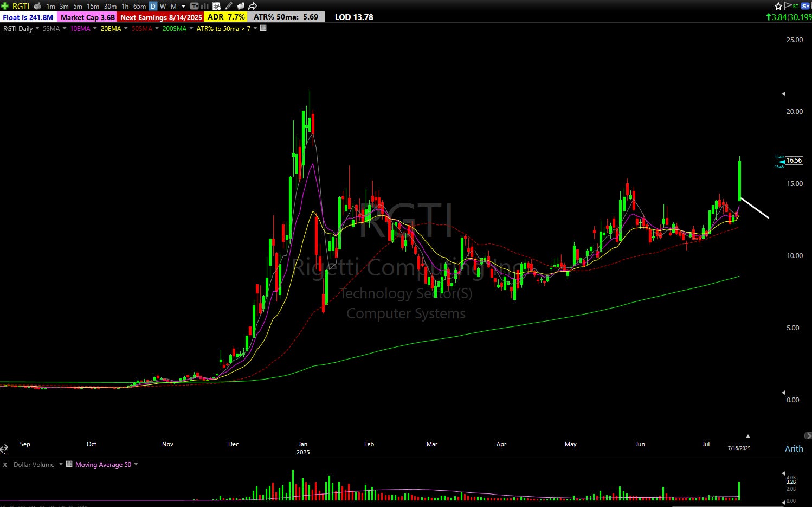Select the 15m timeframe

(x=93, y=6)
